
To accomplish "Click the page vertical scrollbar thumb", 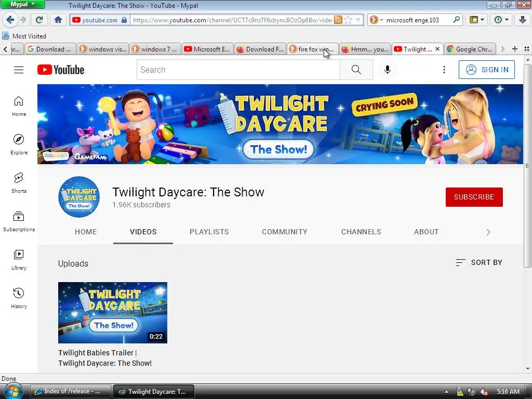I will tap(527, 166).
